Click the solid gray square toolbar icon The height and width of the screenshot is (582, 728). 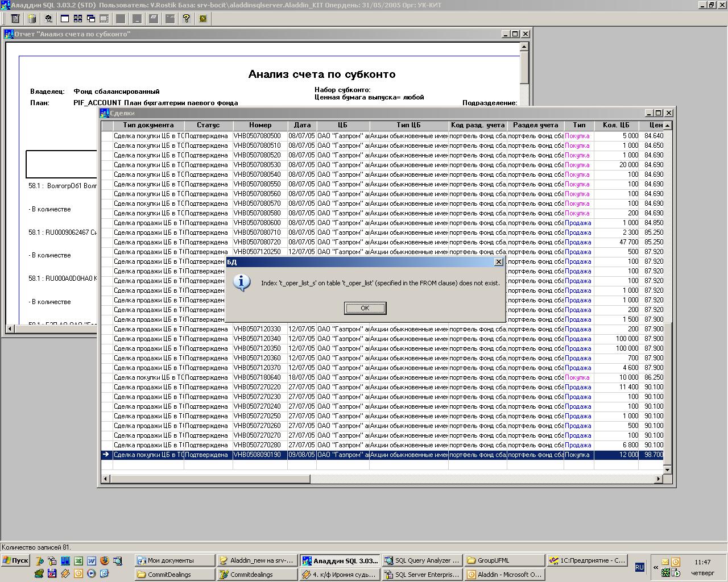tap(121, 19)
